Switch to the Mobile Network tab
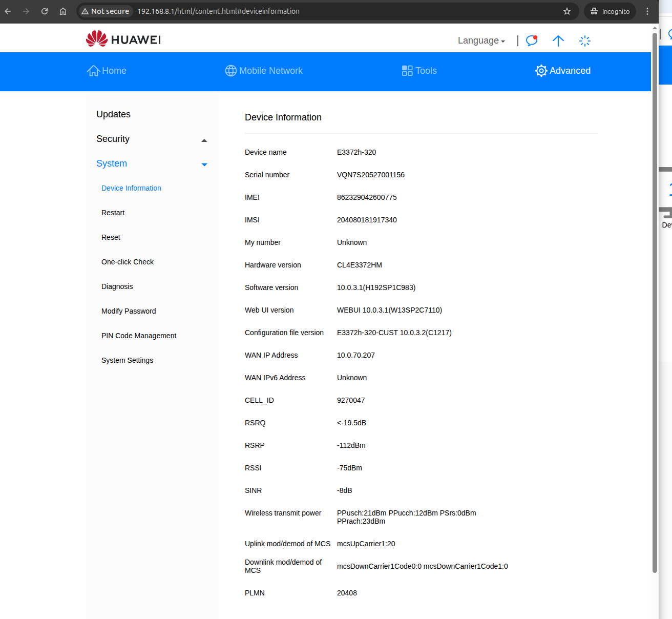This screenshot has width=672, height=619. (264, 71)
